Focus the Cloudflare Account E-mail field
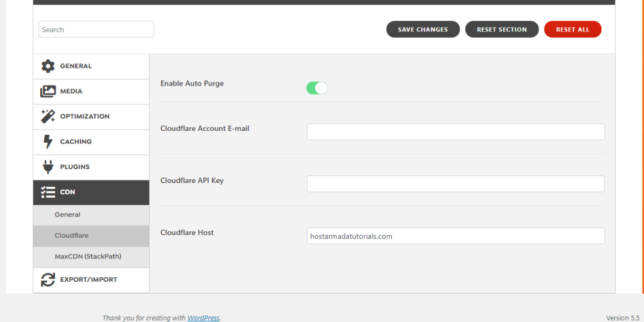This screenshot has height=322, width=644. (x=456, y=132)
